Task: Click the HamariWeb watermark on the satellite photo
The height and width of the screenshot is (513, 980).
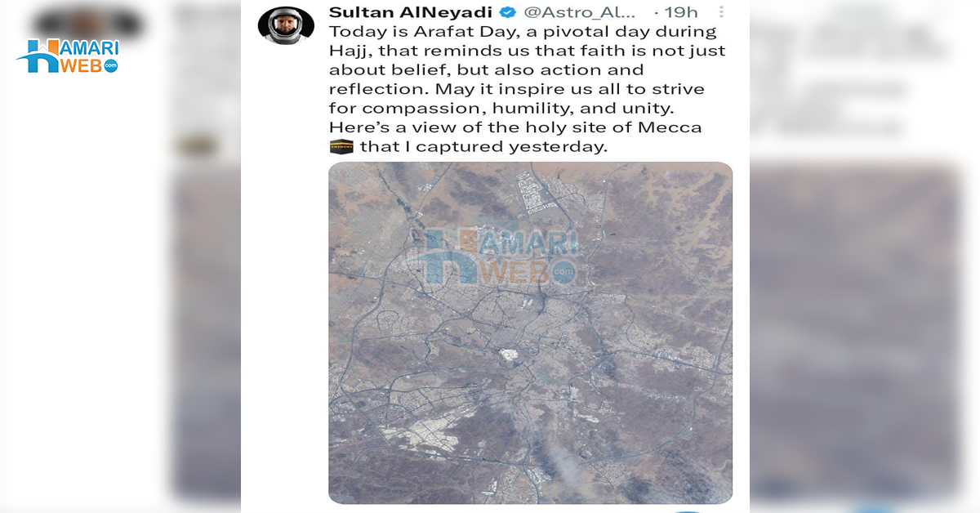Action: 497,256
